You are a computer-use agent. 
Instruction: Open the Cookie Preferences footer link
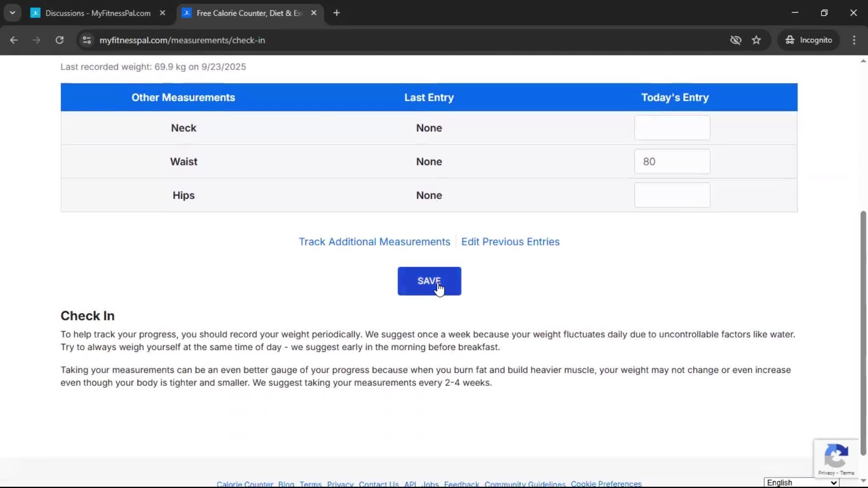(606, 484)
